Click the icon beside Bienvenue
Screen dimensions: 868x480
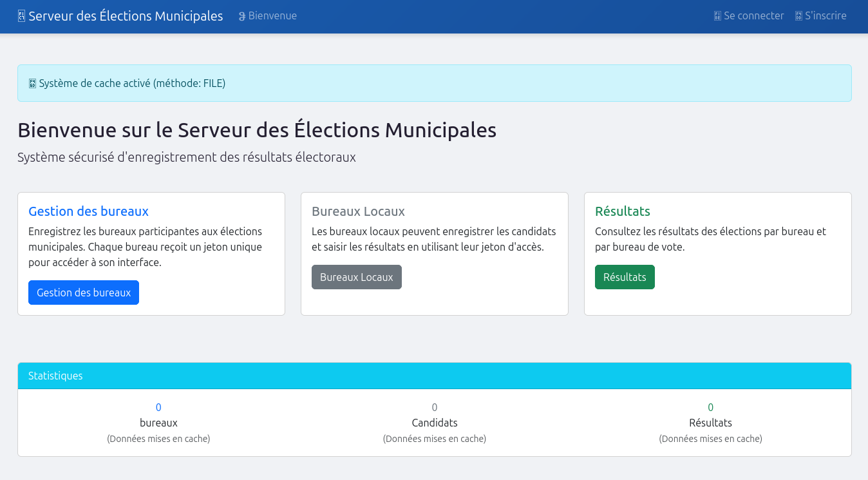pos(242,16)
